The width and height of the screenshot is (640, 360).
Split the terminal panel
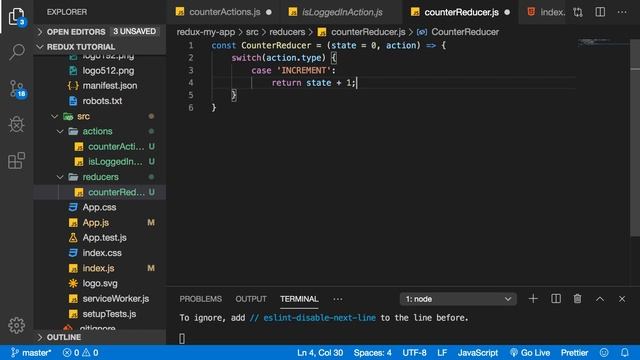[556, 299]
